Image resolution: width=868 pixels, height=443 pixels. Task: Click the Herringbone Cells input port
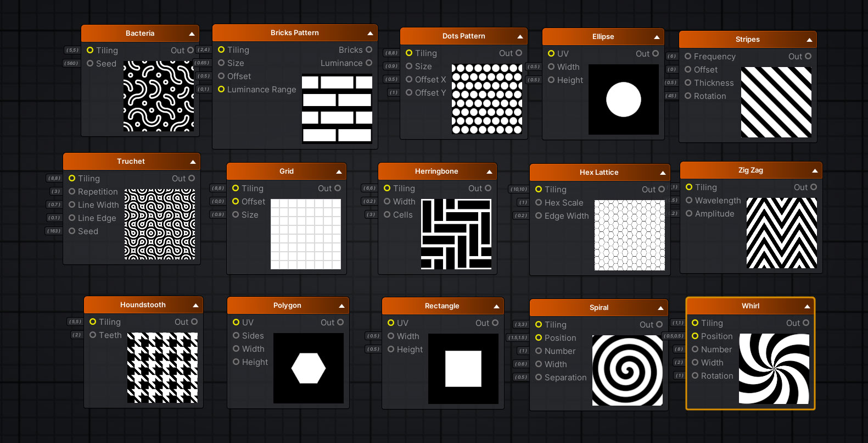pos(387,214)
